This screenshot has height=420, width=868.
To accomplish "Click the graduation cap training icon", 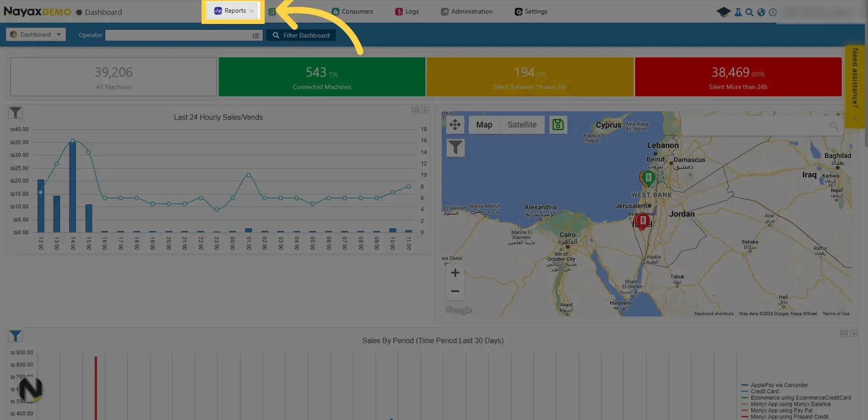I will (723, 12).
